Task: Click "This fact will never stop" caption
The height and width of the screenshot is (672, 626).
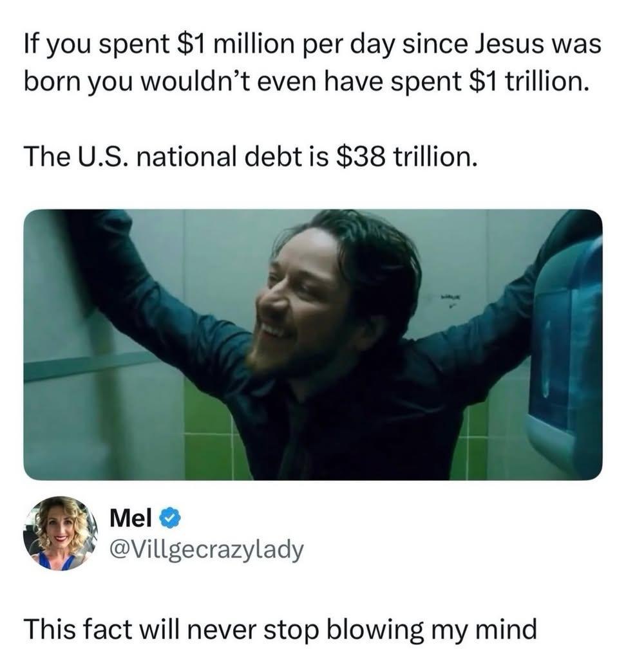Action: [x=171, y=630]
